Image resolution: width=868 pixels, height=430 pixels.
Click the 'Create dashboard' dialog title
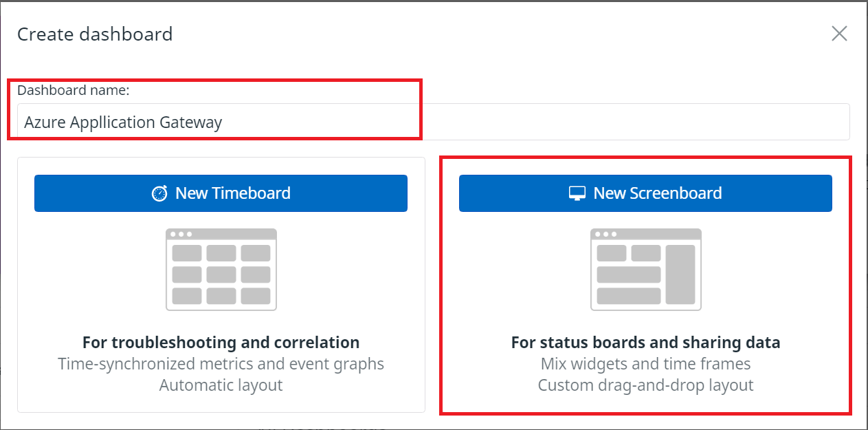point(95,34)
